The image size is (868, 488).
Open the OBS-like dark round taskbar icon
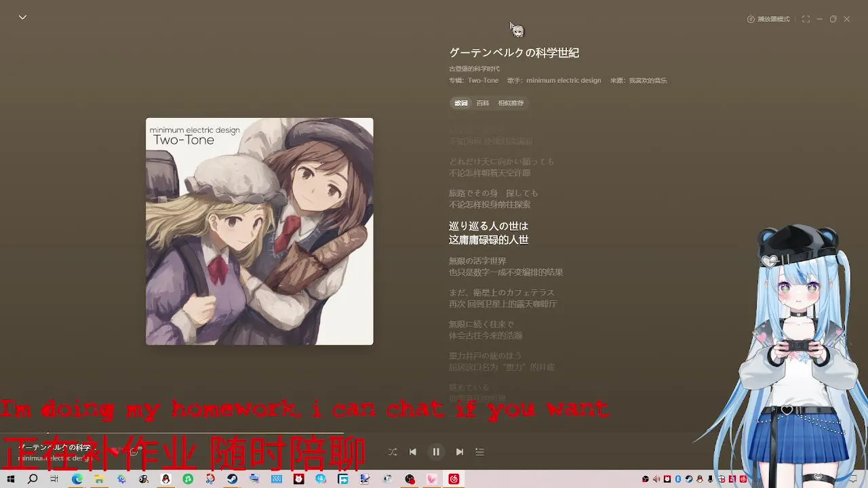tap(410, 479)
